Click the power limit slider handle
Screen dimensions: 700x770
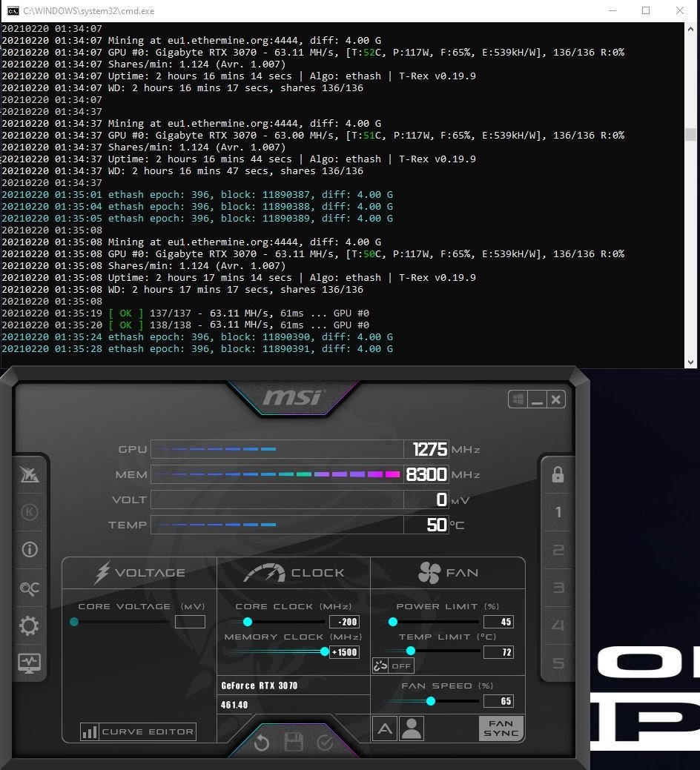click(x=392, y=622)
